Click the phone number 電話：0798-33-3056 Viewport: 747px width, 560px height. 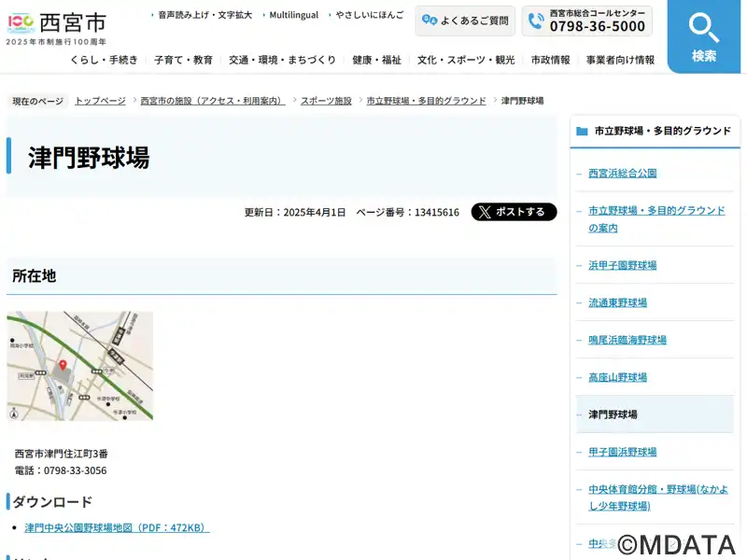pos(61,470)
